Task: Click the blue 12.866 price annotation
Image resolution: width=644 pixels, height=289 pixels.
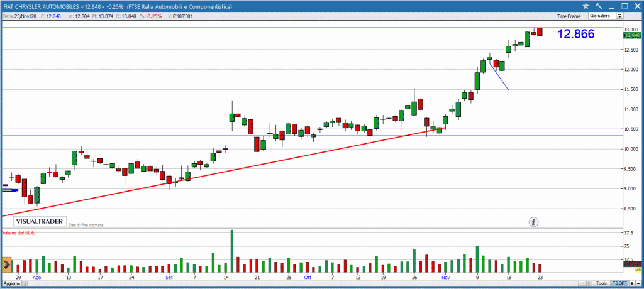Action: coord(576,35)
